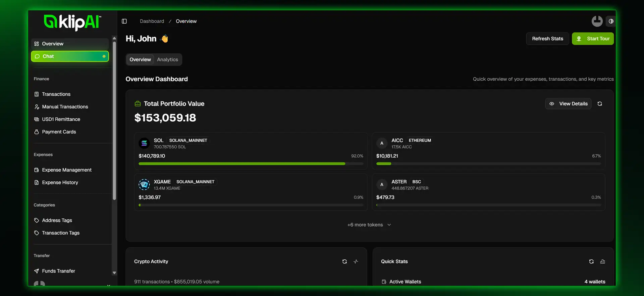The image size is (644, 296).
Task: Refresh the Total Portfolio Value card
Action: pyautogui.click(x=600, y=104)
